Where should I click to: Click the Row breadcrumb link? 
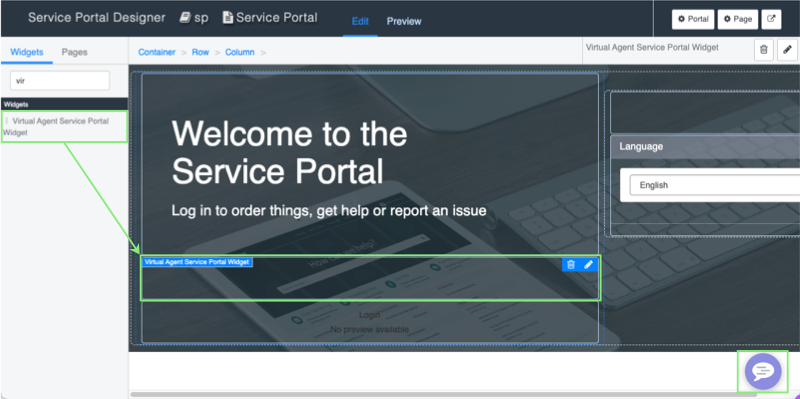click(x=201, y=52)
